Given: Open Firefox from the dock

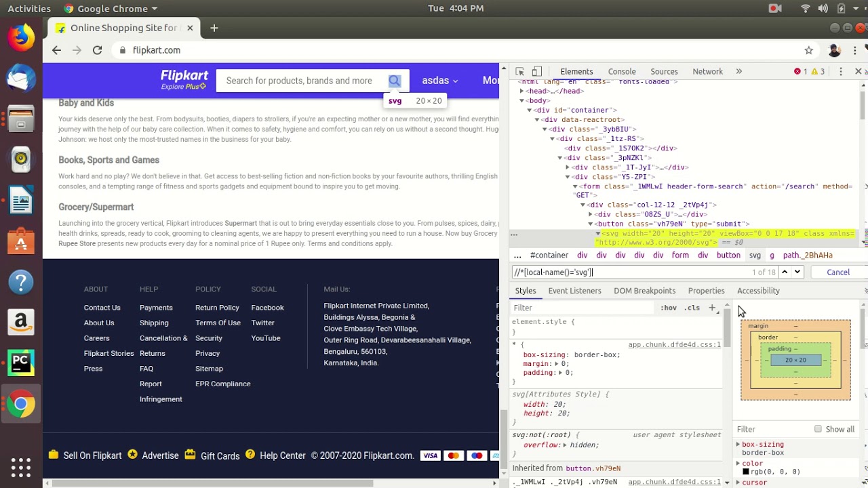Looking at the screenshot, I should [x=21, y=37].
